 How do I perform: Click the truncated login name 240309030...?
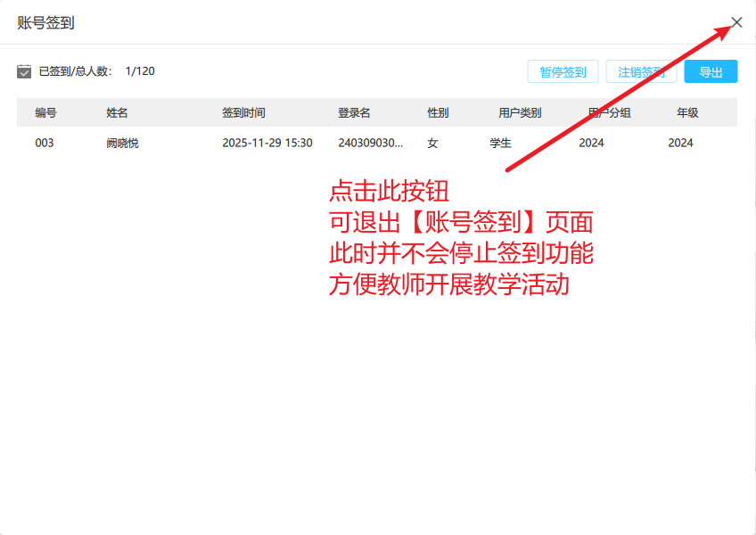370,143
